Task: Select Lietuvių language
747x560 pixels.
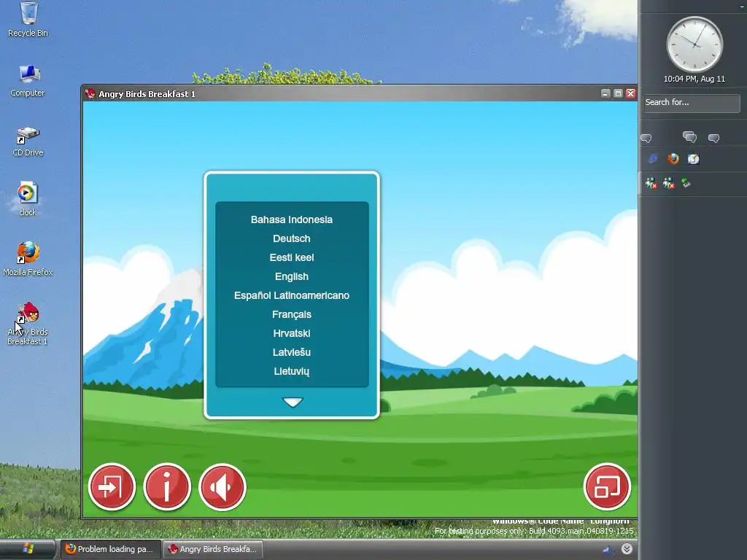Action: (x=292, y=371)
